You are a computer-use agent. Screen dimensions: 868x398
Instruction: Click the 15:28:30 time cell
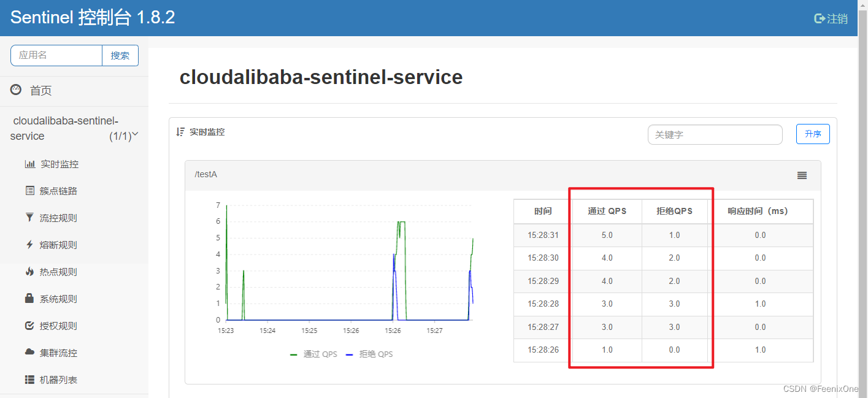[x=543, y=258]
